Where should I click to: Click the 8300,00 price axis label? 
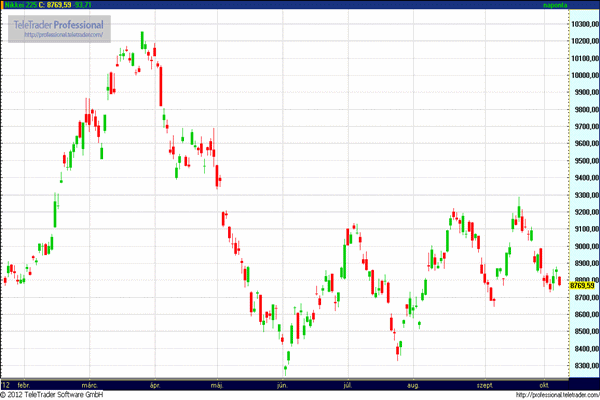click(x=583, y=366)
